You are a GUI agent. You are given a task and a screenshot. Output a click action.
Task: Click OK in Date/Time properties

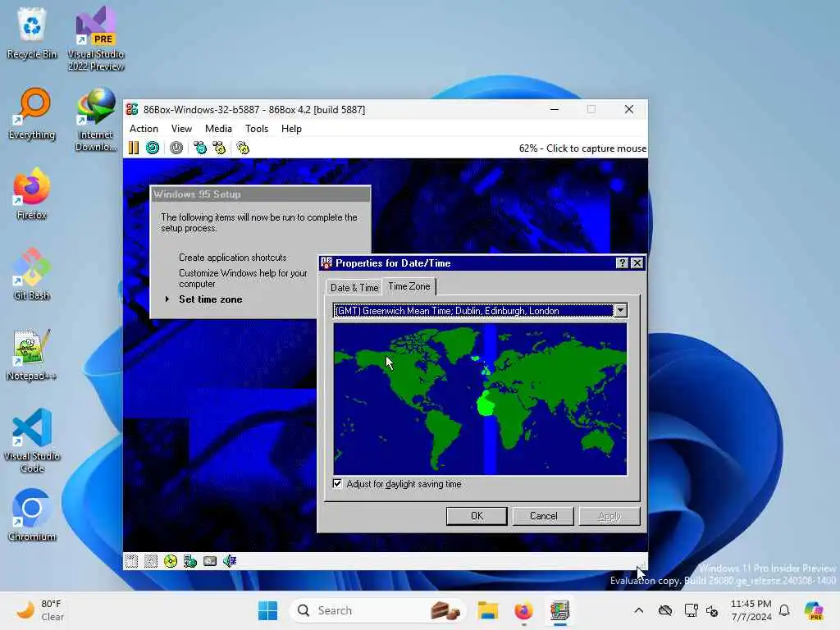pyautogui.click(x=477, y=516)
